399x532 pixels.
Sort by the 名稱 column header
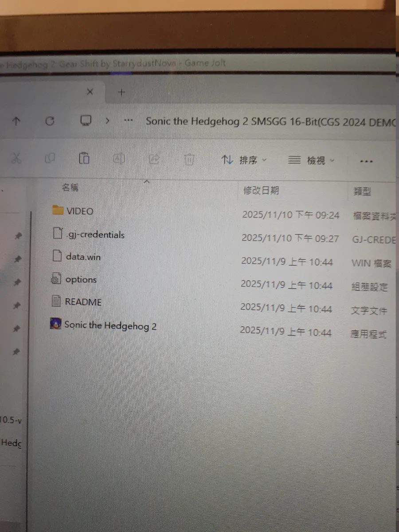pyautogui.click(x=70, y=188)
